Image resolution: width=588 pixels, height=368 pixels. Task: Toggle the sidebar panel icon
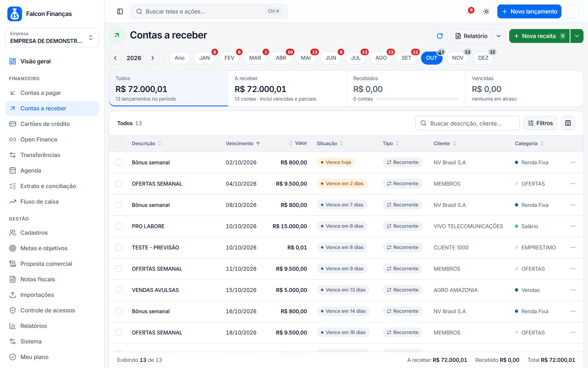coord(120,11)
